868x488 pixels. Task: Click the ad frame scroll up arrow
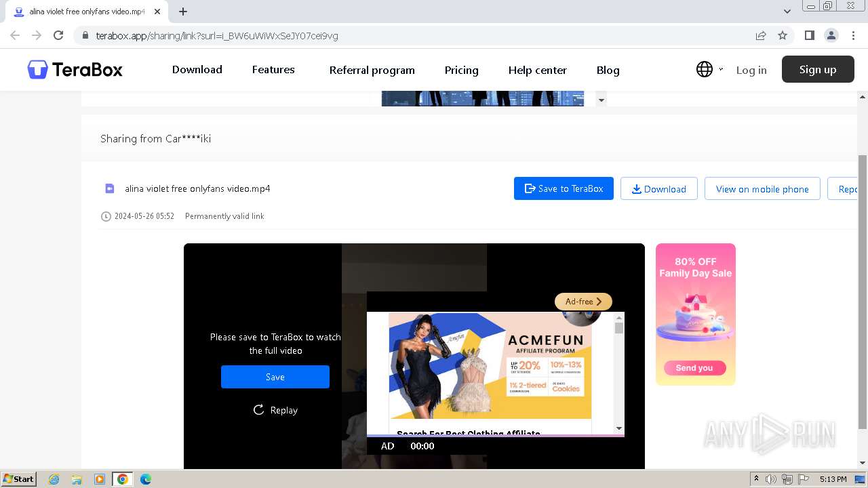click(x=619, y=317)
